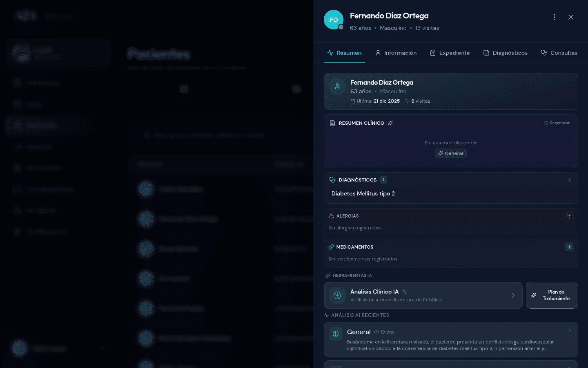Open the three-dot more options menu
This screenshot has width=588, height=368.
(554, 17)
